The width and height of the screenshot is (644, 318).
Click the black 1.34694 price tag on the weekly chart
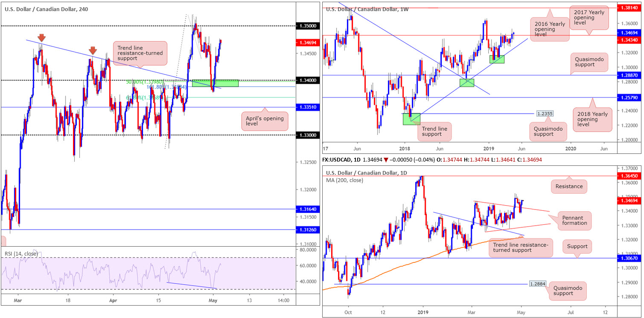click(x=629, y=32)
